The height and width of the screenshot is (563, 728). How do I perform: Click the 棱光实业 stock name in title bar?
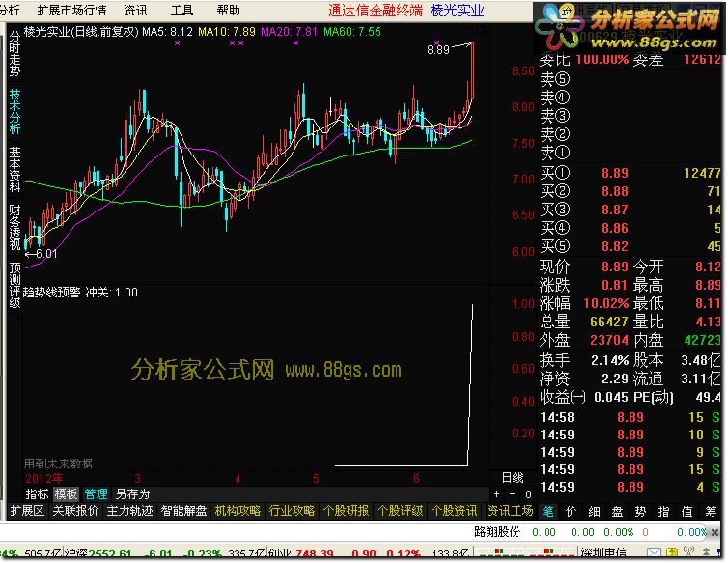pos(457,10)
